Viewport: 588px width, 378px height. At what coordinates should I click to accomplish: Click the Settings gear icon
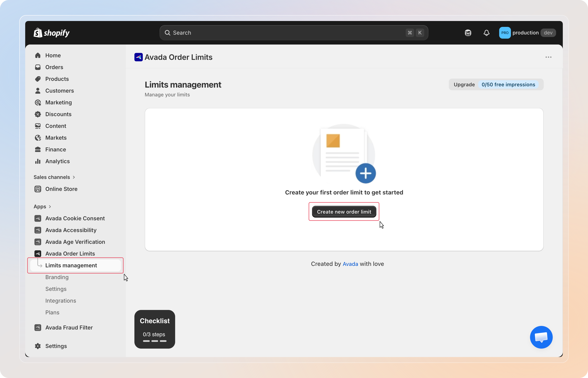[38, 346]
